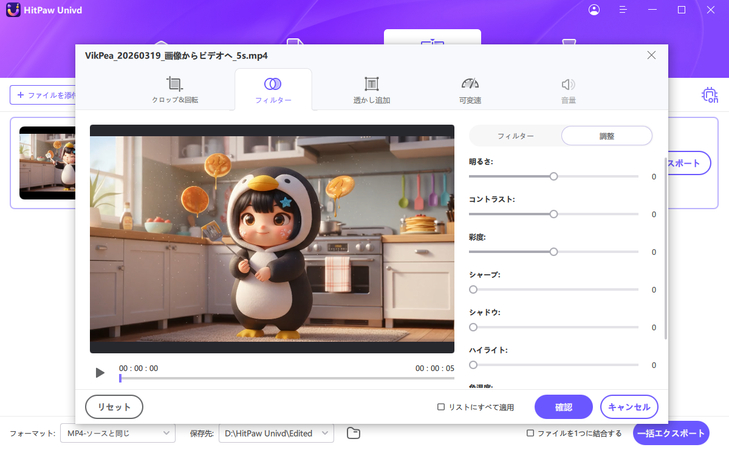
Task: Click the 明るさ brightness slider handle
Action: pyautogui.click(x=553, y=176)
